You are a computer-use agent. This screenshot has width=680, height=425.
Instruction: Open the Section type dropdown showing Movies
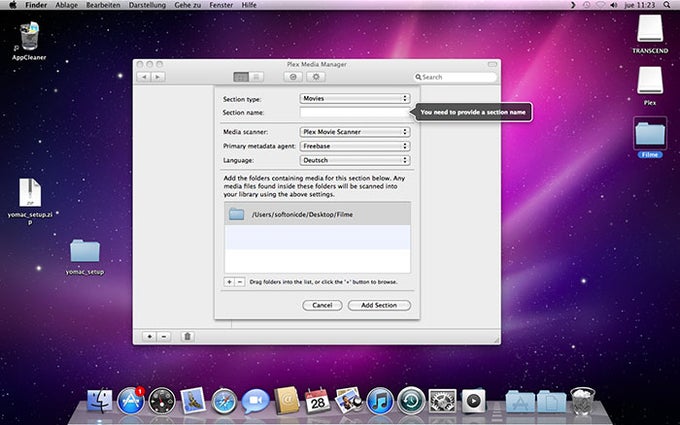click(x=355, y=98)
